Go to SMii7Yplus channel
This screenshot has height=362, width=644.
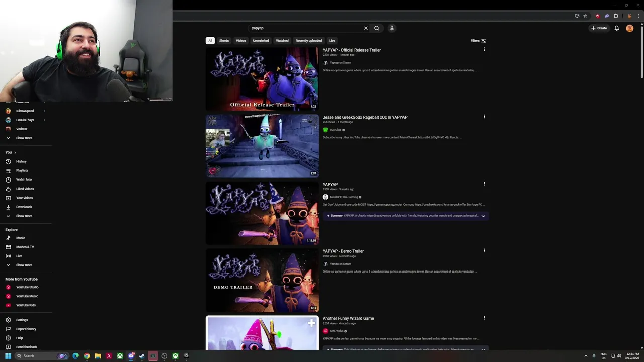pyautogui.click(x=336, y=331)
